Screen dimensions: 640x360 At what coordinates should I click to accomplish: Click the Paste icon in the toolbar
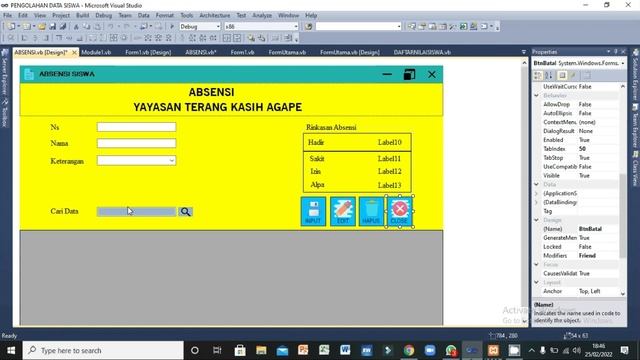click(x=98, y=27)
